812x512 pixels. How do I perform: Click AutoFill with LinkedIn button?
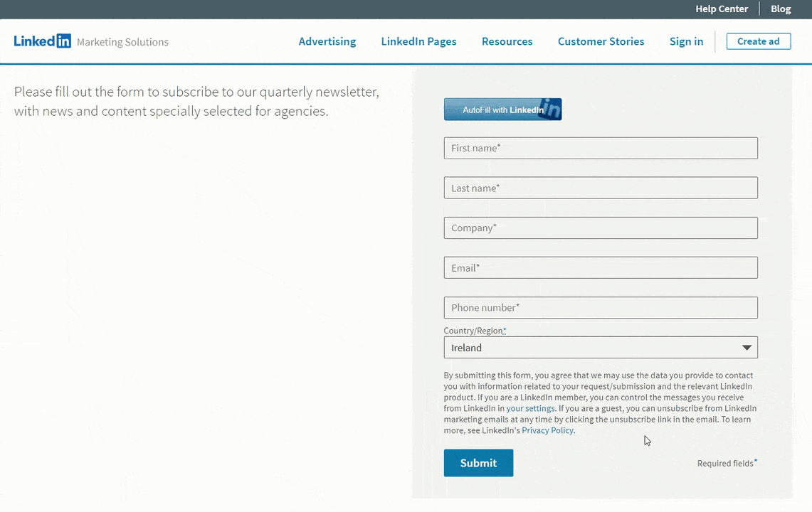(x=502, y=110)
